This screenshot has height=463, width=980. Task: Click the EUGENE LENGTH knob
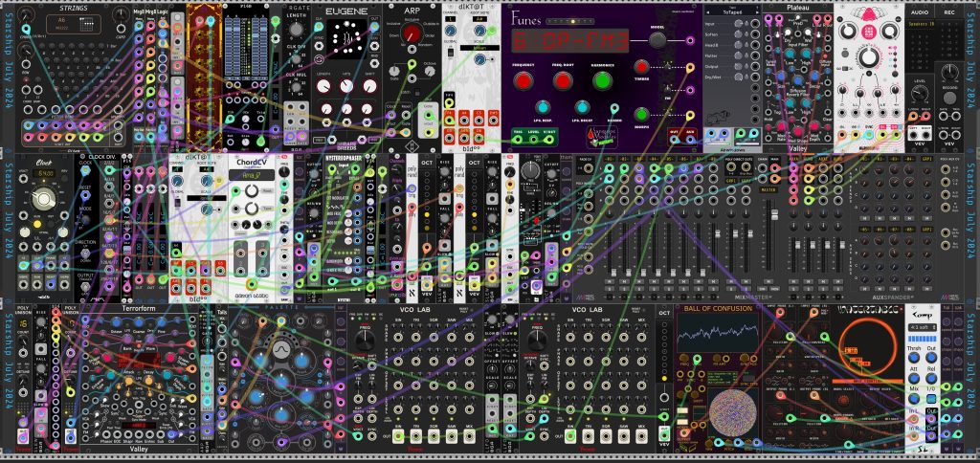coord(323,86)
